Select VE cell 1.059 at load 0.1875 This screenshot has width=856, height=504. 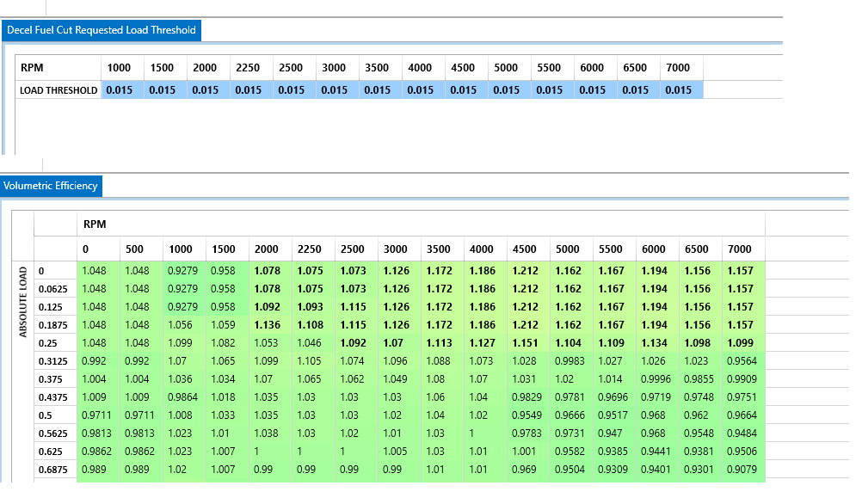[227, 325]
